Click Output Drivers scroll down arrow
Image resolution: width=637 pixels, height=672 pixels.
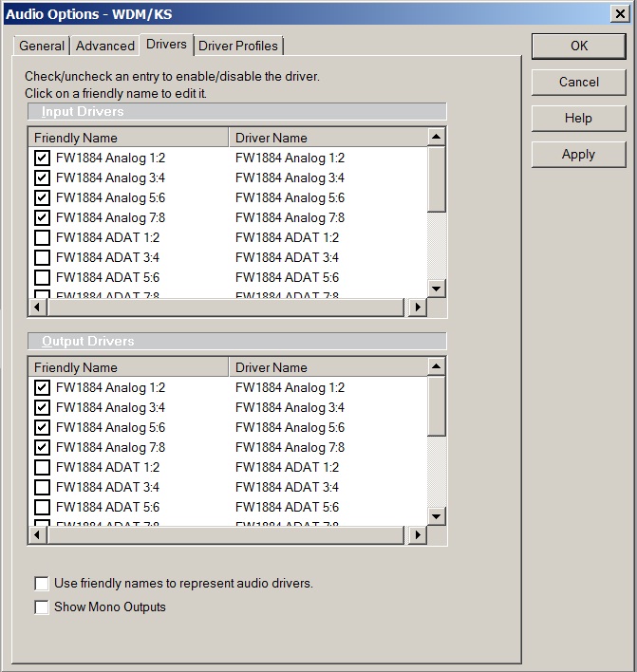click(437, 516)
